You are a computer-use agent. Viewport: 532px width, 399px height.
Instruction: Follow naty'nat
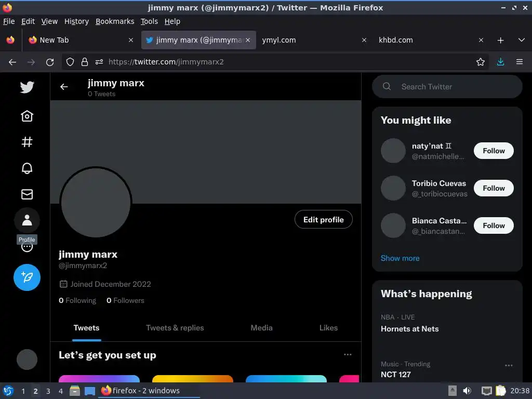[x=494, y=151]
